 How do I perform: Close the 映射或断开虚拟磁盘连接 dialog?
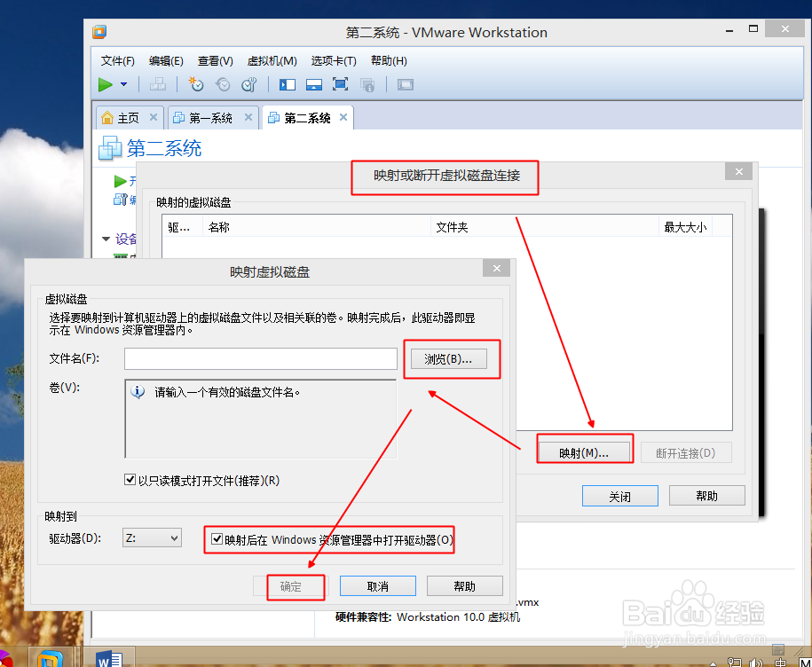739,172
